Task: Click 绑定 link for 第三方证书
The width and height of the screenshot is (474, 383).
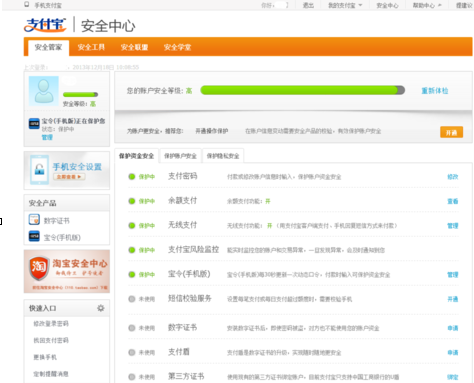Action: (453, 377)
